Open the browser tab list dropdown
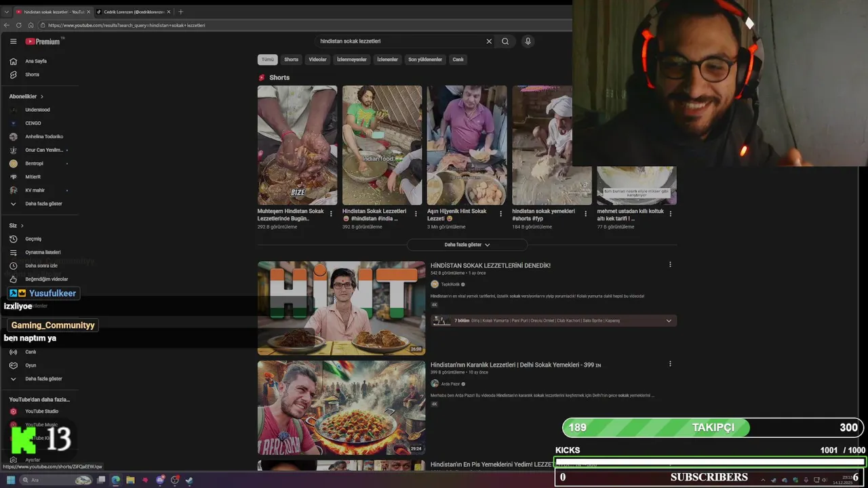The width and height of the screenshot is (868, 488). click(7, 12)
